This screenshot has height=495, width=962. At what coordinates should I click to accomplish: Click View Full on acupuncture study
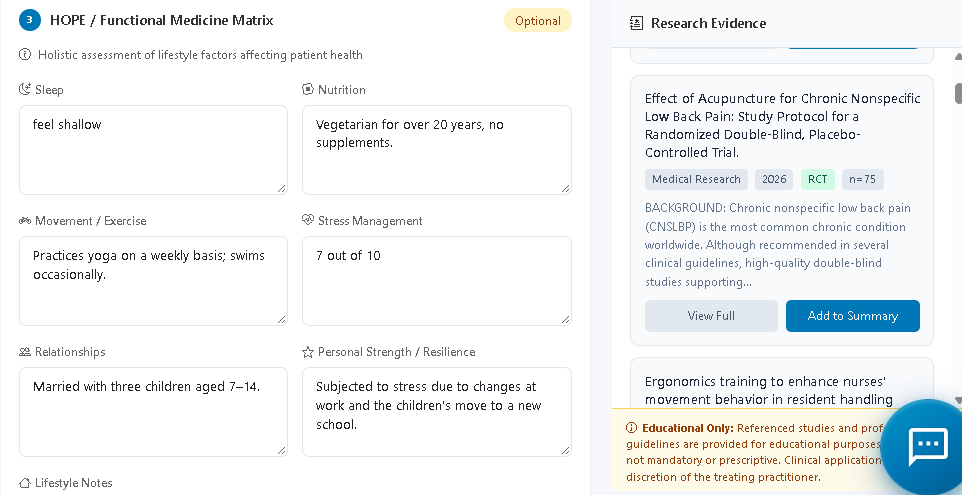pyautogui.click(x=711, y=316)
